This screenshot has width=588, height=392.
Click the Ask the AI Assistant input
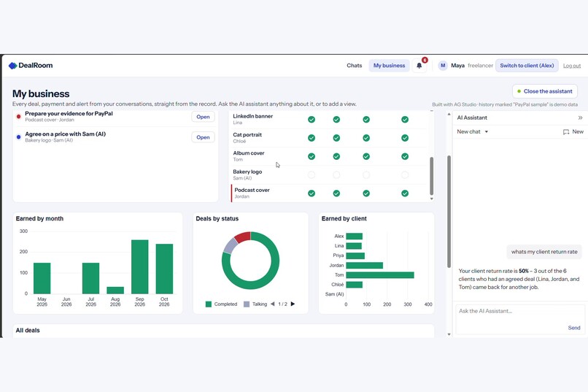coord(519,320)
